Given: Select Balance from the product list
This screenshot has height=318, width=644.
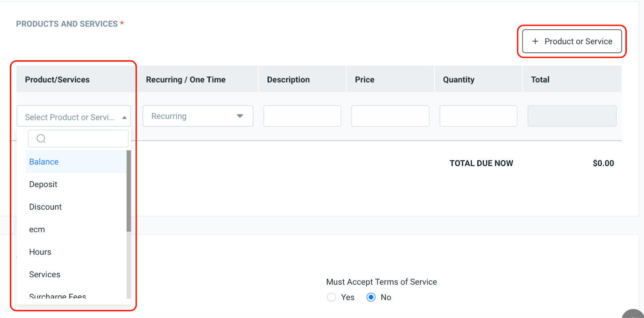Looking at the screenshot, I should pyautogui.click(x=76, y=162).
